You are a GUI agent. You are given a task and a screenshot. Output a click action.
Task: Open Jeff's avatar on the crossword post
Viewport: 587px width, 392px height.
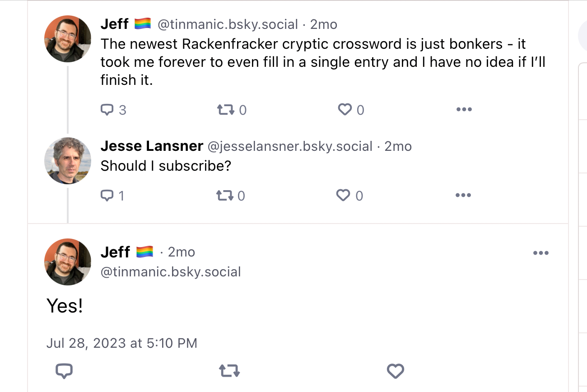tap(68, 38)
